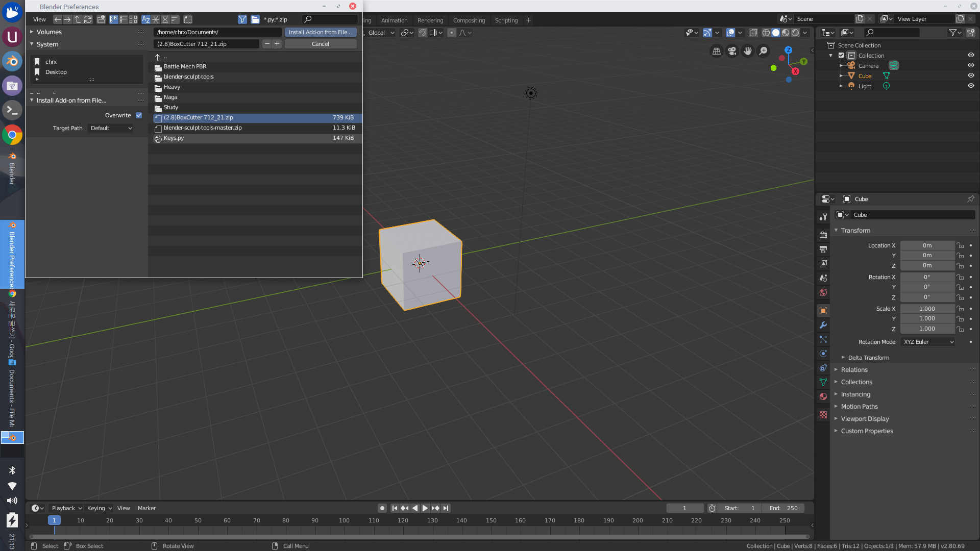This screenshot has width=980, height=551.
Task: Open Particles properties tab
Action: pyautogui.click(x=823, y=339)
